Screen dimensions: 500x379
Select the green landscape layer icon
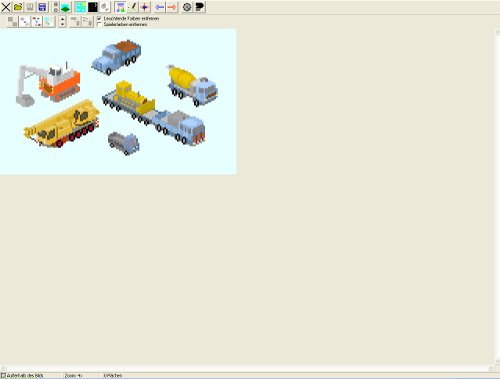(x=66, y=7)
